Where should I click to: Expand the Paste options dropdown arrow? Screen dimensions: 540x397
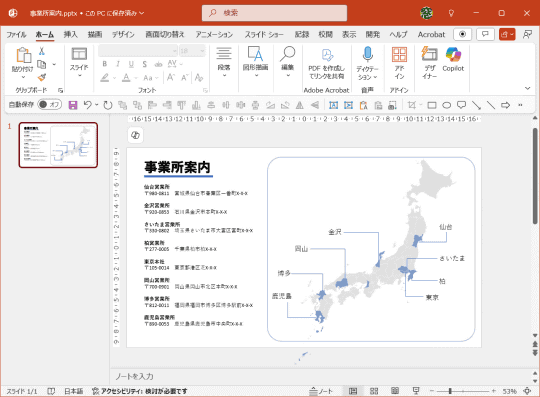(x=23, y=77)
